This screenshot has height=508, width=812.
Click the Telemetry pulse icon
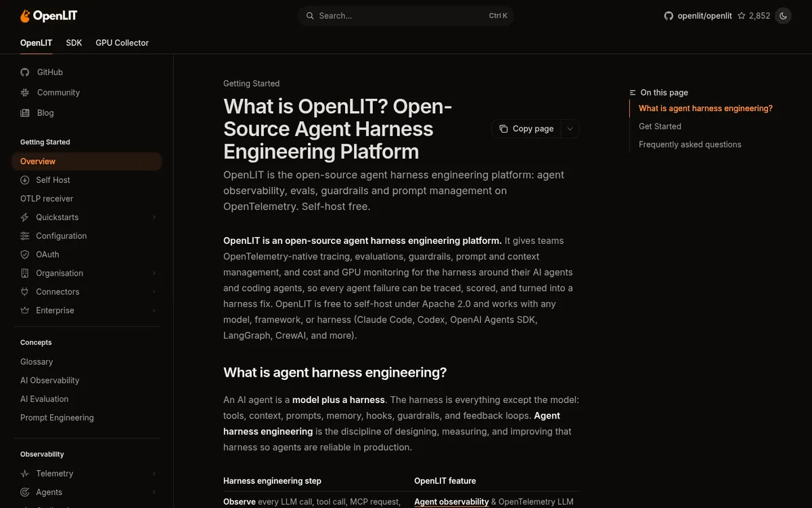25,473
